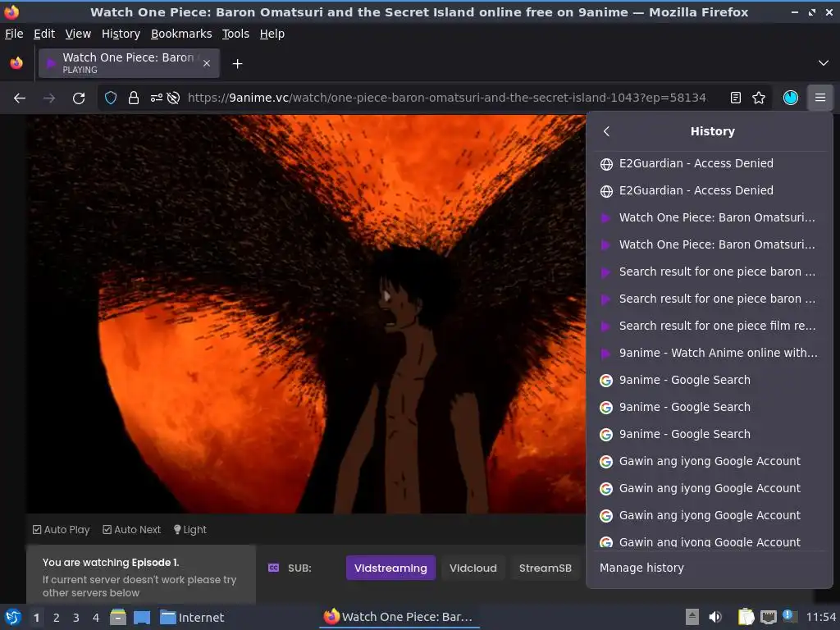The height and width of the screenshot is (630, 840).
Task: Open the Internet folder launcher
Action: point(192,618)
